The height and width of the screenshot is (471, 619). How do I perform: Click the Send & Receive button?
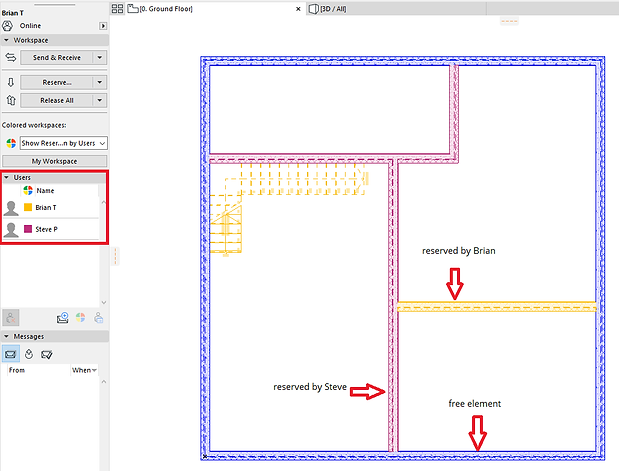coord(56,58)
